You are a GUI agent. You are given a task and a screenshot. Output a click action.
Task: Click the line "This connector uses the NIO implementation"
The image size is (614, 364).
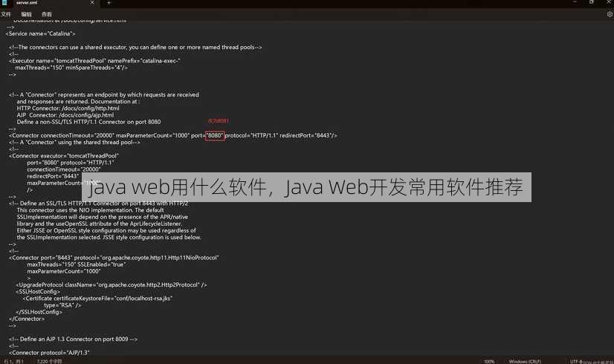coord(90,210)
